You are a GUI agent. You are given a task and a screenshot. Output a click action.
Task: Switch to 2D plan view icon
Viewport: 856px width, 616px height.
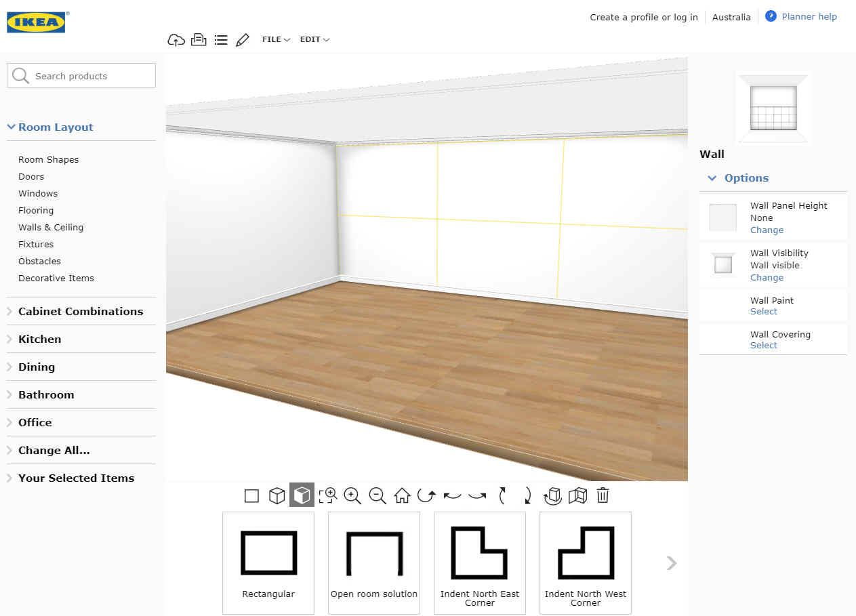[x=251, y=495]
